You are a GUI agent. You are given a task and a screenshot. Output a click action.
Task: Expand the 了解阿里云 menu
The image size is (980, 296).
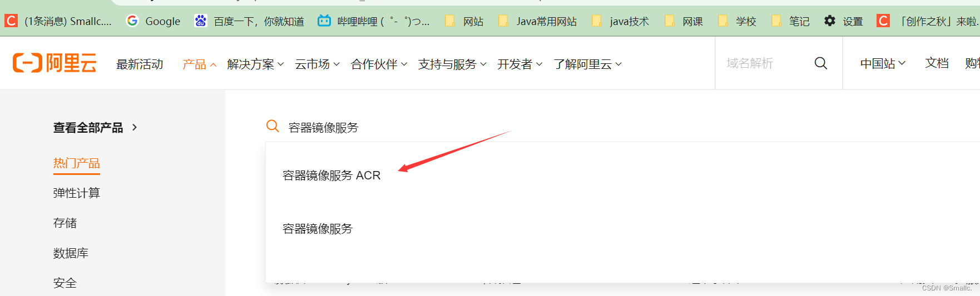[x=587, y=64]
